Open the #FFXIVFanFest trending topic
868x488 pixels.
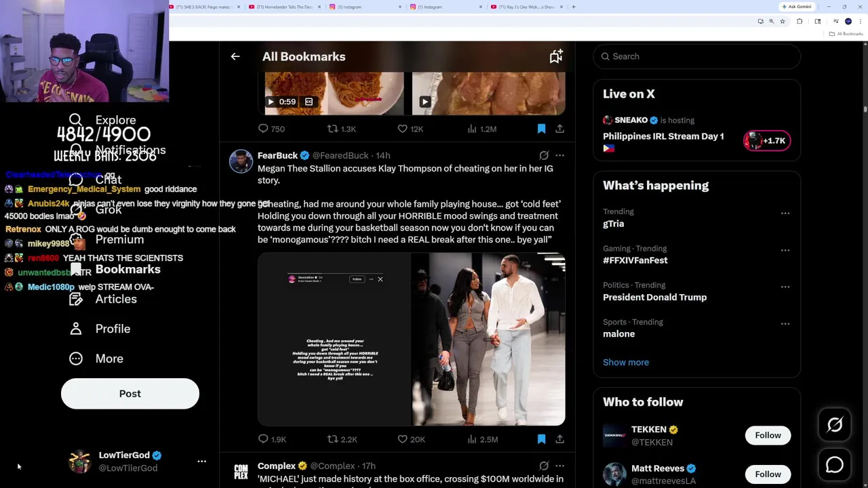635,260
